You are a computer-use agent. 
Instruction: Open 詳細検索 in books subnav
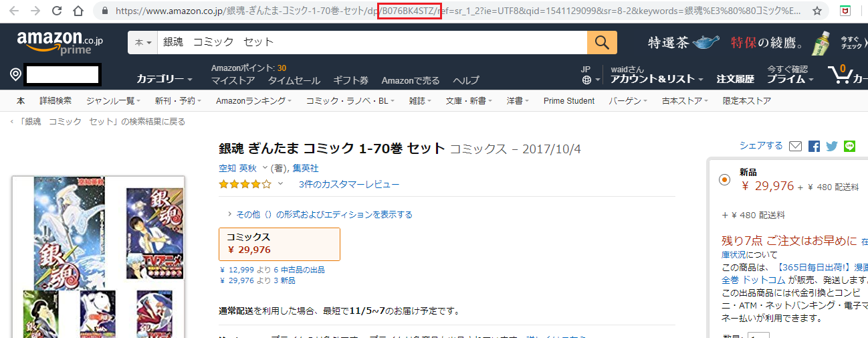tap(56, 101)
